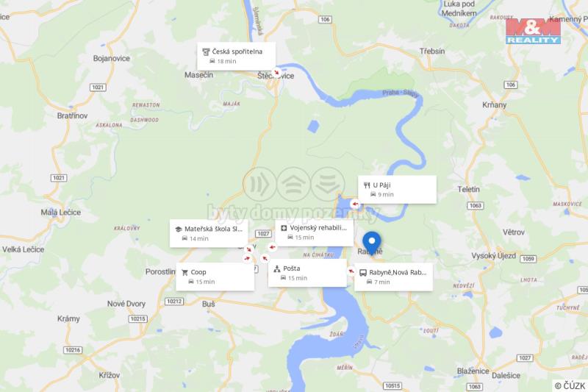Click the M&M Reality logo

point(533,31)
